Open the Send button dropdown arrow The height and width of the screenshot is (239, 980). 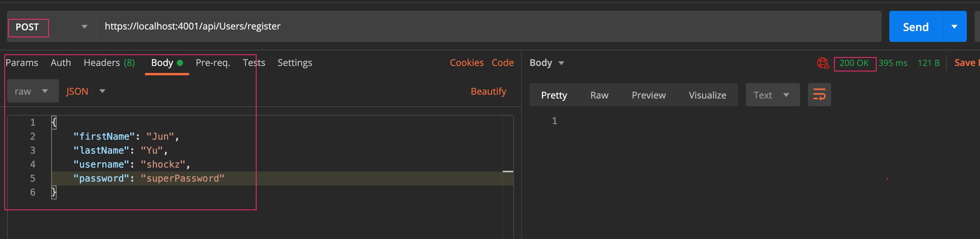tap(954, 27)
